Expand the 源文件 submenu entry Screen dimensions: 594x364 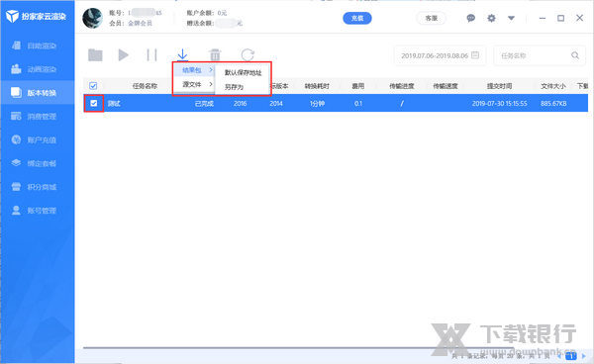pos(194,84)
